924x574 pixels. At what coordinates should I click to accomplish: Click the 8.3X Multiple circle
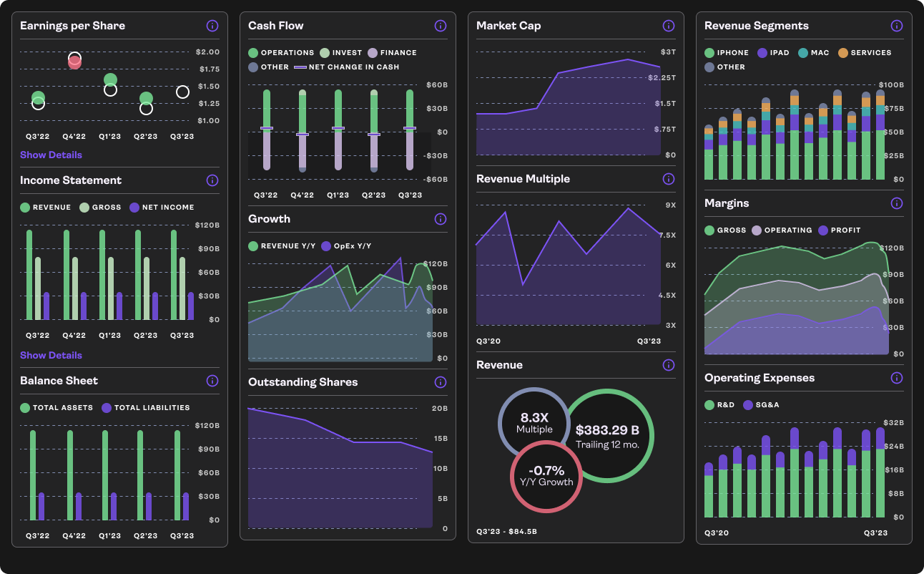point(534,422)
